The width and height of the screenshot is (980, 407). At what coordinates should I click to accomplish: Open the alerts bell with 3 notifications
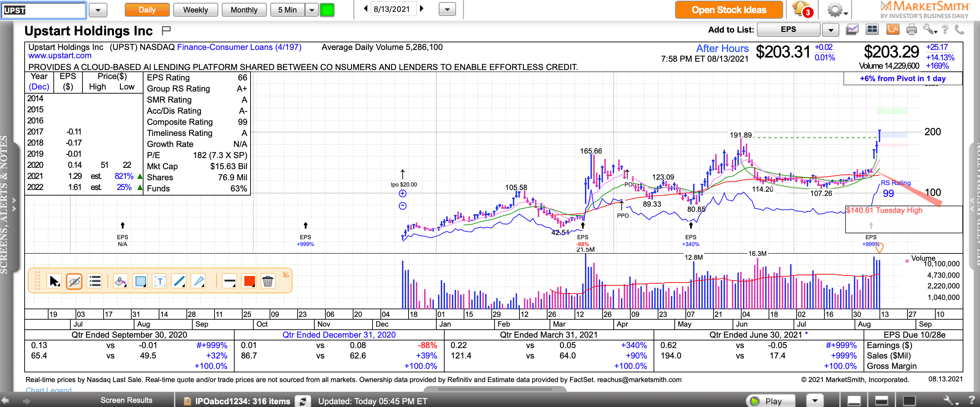802,9
